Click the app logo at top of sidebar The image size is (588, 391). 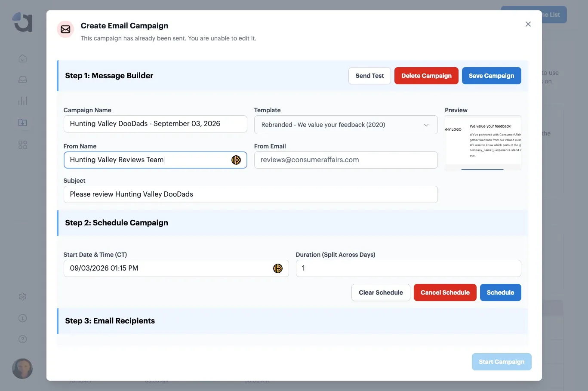pos(22,22)
